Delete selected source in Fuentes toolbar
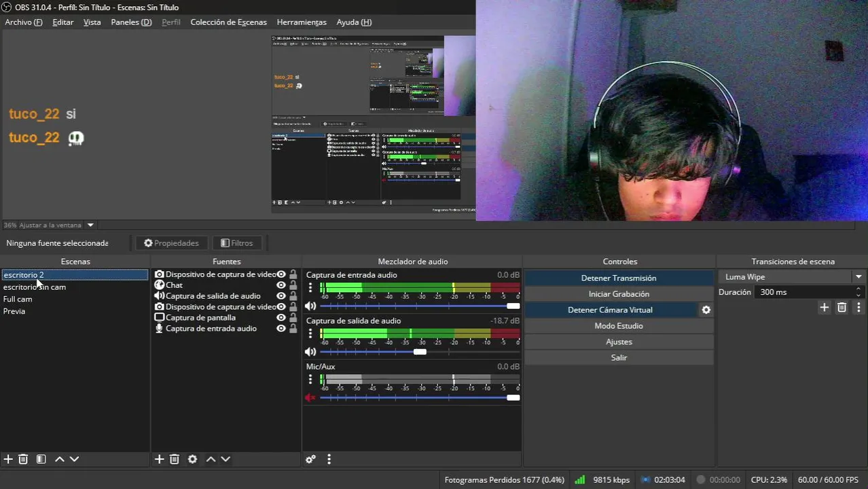This screenshot has height=489, width=868. coord(174,459)
